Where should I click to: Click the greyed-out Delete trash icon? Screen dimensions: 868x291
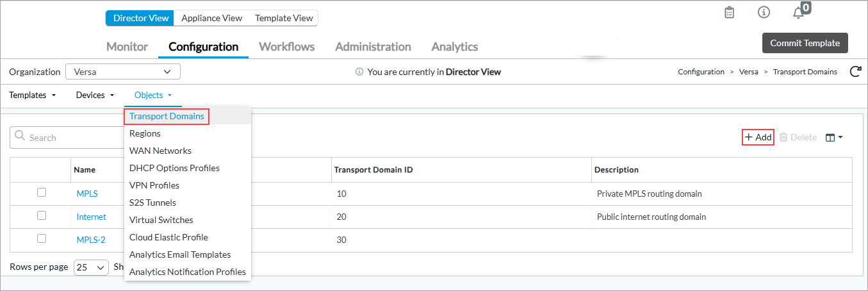point(783,137)
